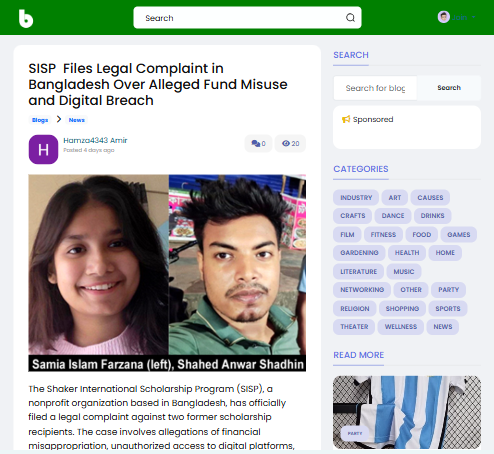Viewport: 494px width, 454px height.
Task: Click the article photo of two people
Action: point(167,273)
